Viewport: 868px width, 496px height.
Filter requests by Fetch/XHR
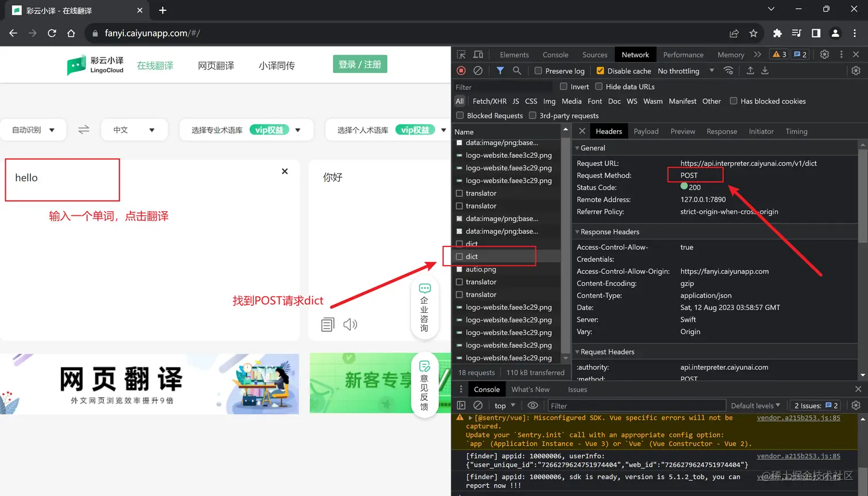click(x=489, y=101)
